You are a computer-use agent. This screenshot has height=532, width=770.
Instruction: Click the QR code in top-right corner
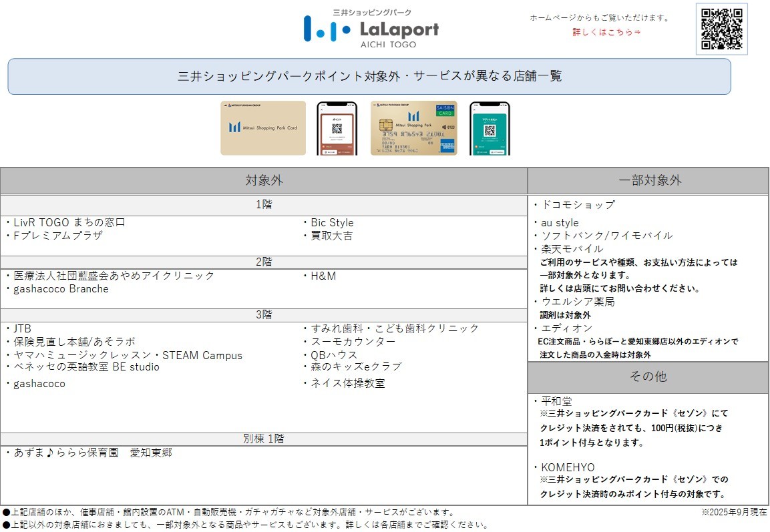(x=721, y=29)
